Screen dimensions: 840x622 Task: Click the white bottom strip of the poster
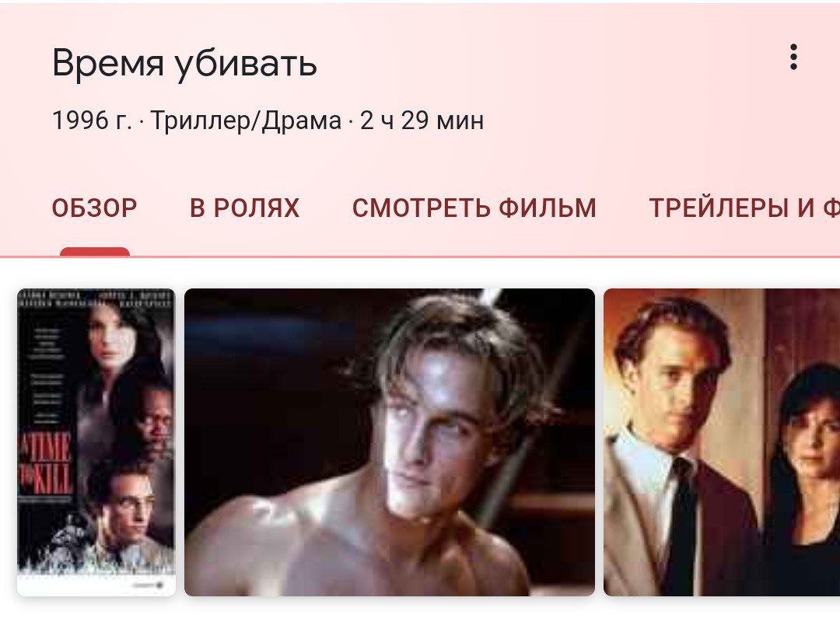(x=96, y=585)
